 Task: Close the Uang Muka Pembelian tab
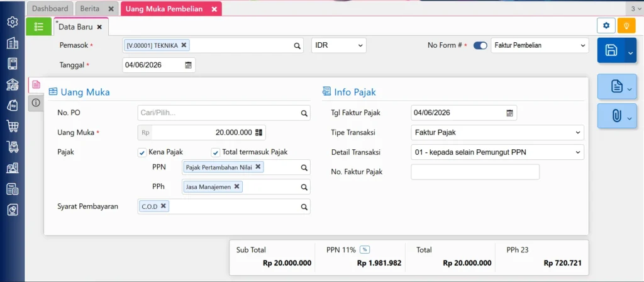(214, 9)
